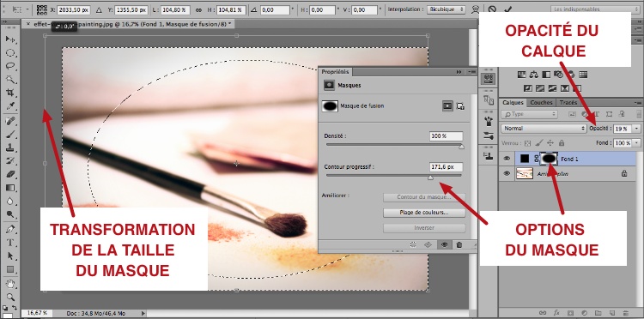The width and height of the screenshot is (644, 319).
Task: Select the Clone Stamp tool
Action: (10, 147)
